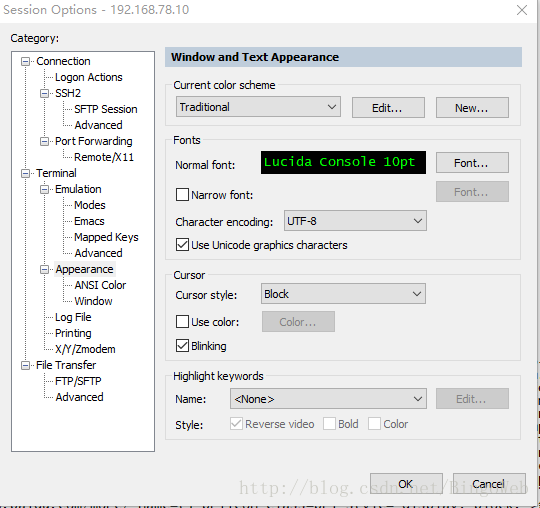Collapse the Terminal tree node
Screen dimensions: 540x508
[25, 173]
